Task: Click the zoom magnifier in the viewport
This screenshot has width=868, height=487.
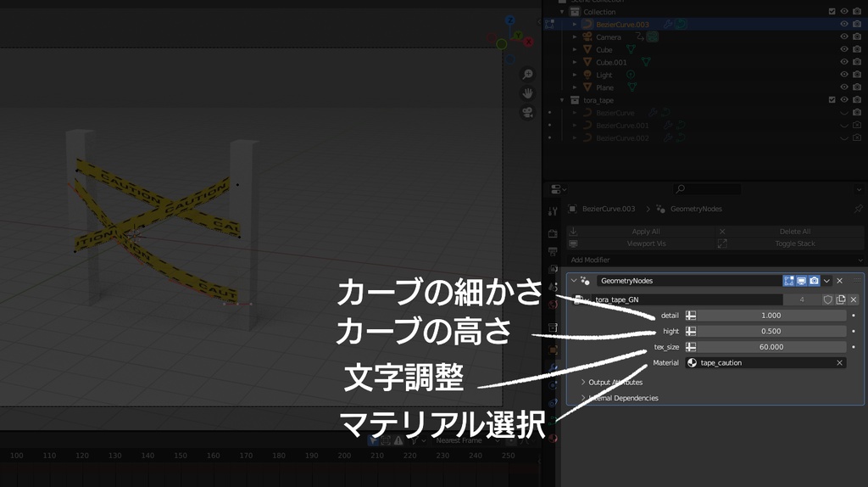Action: 527,75
